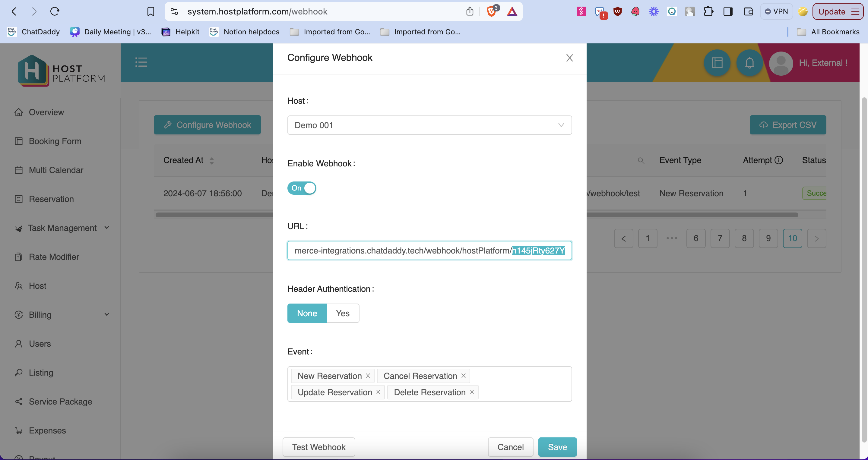Open Brave Wallet icon

click(x=748, y=11)
